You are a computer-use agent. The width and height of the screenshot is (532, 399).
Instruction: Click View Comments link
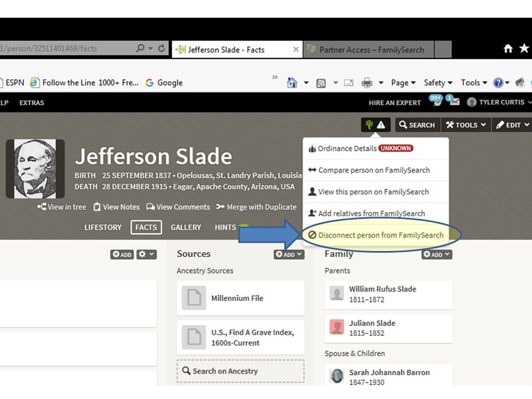click(x=178, y=207)
